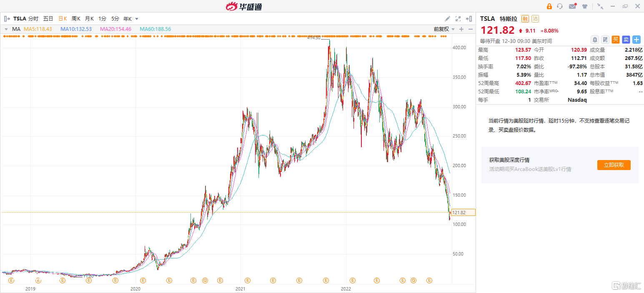Click the MA20:154.46 legend
Screen dimensions: 644x293
tap(115, 29)
